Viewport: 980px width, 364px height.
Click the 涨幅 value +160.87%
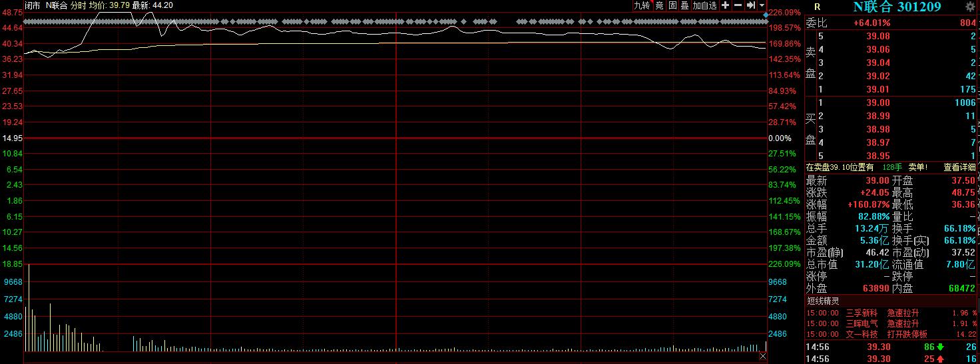pyautogui.click(x=869, y=204)
